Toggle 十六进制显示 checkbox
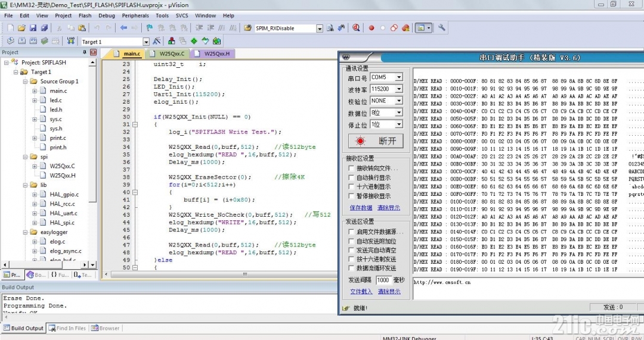The width and height of the screenshot is (644, 340). pos(351,186)
